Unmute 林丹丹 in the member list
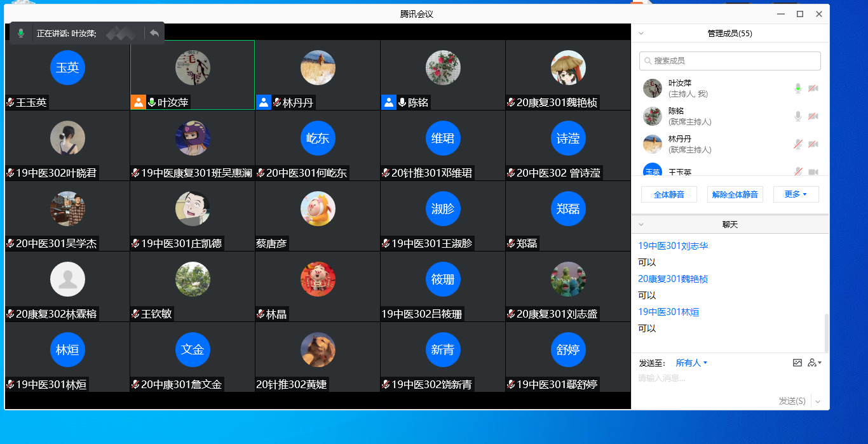The width and height of the screenshot is (868, 444). point(798,144)
